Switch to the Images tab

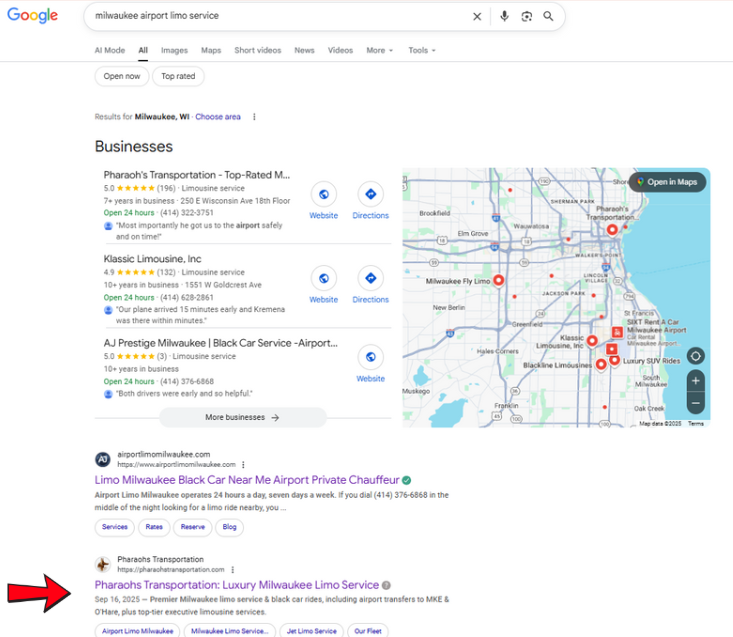(x=174, y=50)
